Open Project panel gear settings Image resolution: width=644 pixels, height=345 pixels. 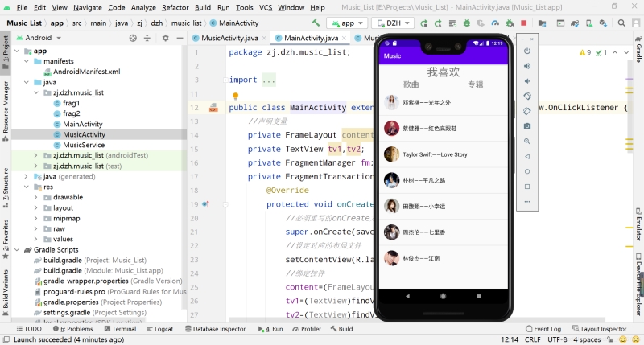tap(165, 38)
